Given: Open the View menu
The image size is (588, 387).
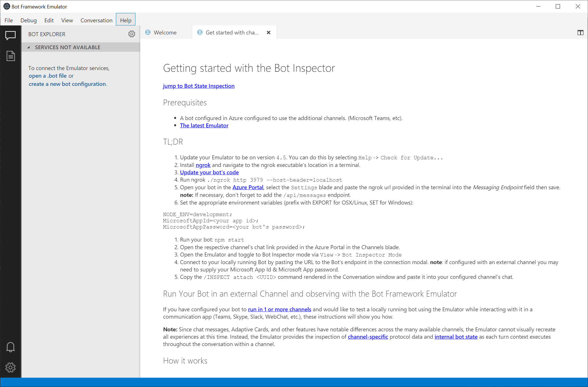Looking at the screenshot, I should pyautogui.click(x=67, y=20).
